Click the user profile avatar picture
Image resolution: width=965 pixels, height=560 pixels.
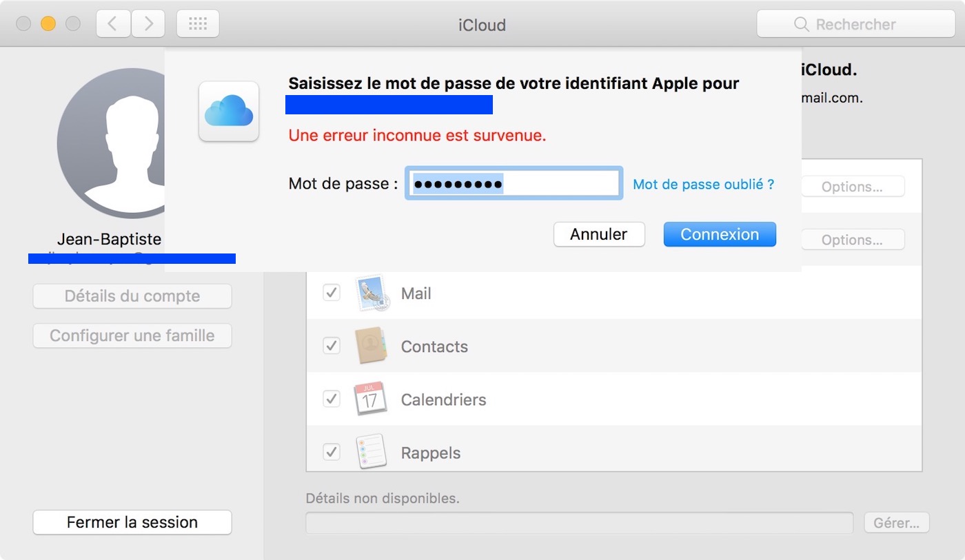tap(112, 143)
